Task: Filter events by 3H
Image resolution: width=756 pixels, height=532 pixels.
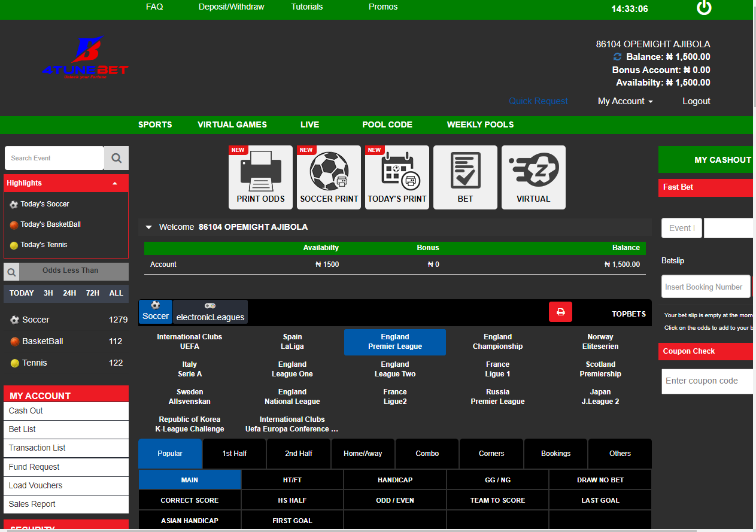Action: click(48, 293)
